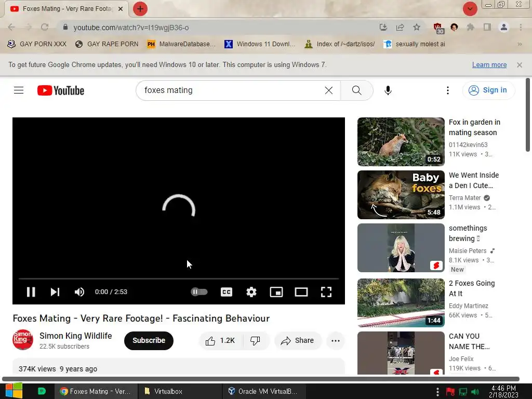Open a new tab with the red plus button

[140, 9]
